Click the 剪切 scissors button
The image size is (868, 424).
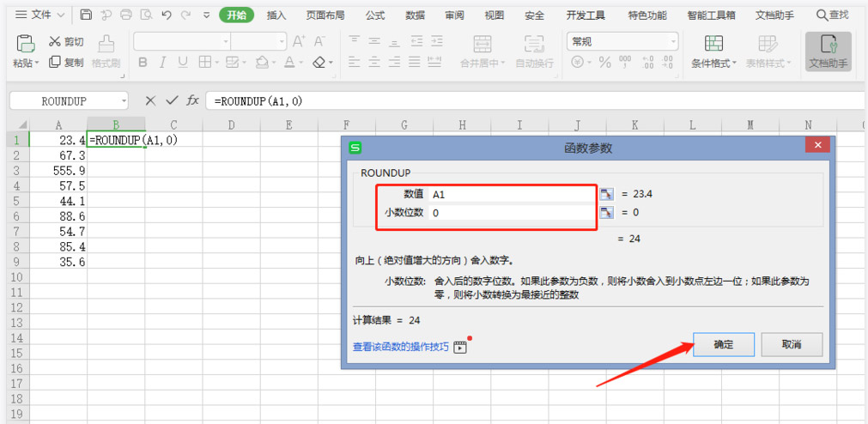coord(66,41)
